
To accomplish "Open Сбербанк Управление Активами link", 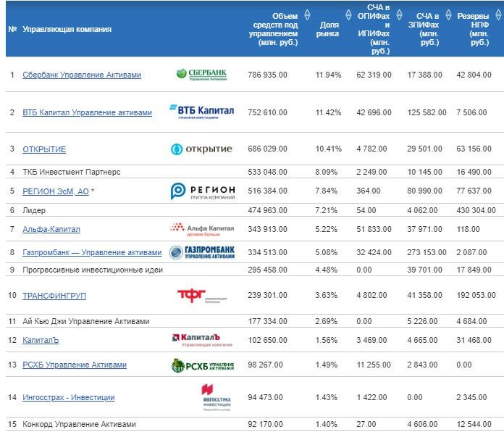I will 82,75.
